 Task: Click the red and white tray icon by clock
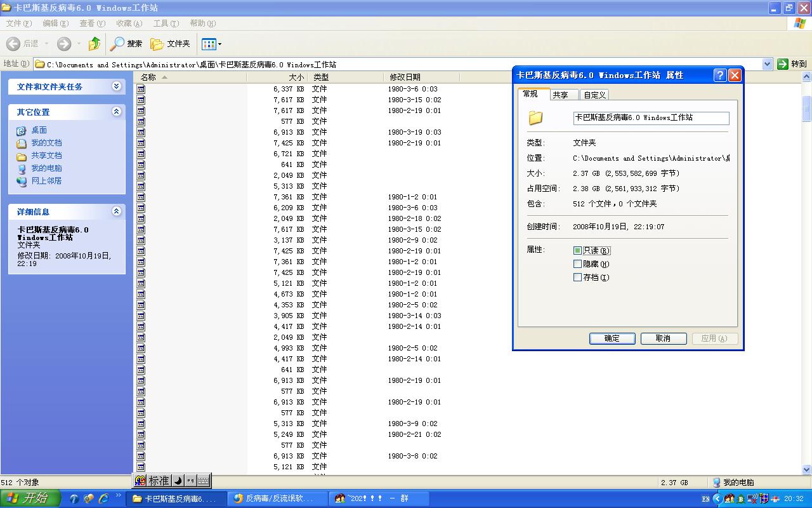tap(776, 498)
